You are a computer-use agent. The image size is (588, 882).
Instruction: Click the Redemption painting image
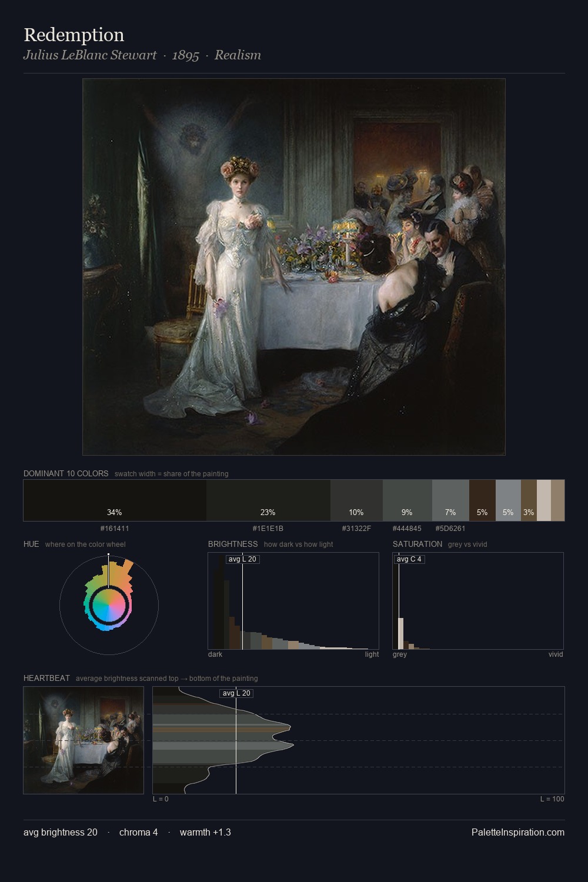tap(294, 267)
